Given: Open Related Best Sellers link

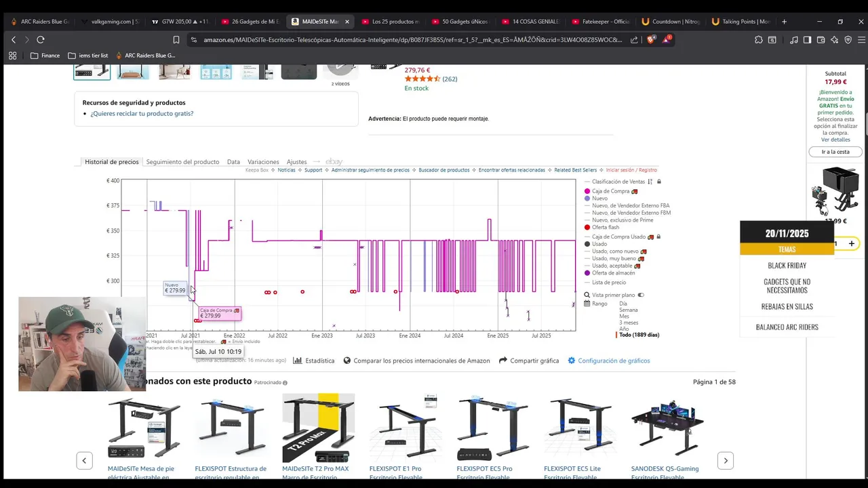Looking at the screenshot, I should (575, 170).
